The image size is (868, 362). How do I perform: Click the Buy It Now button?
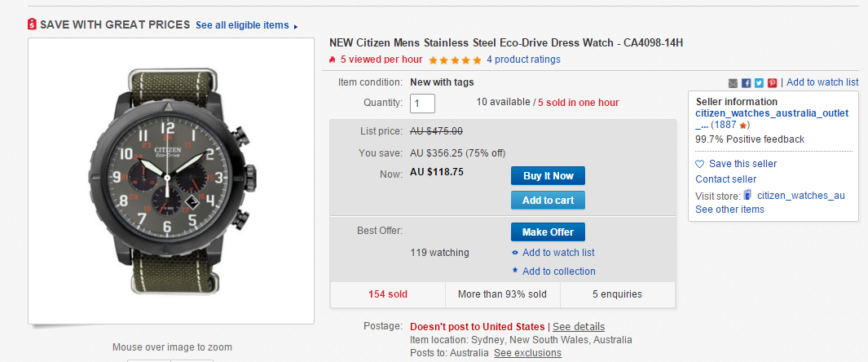548,176
